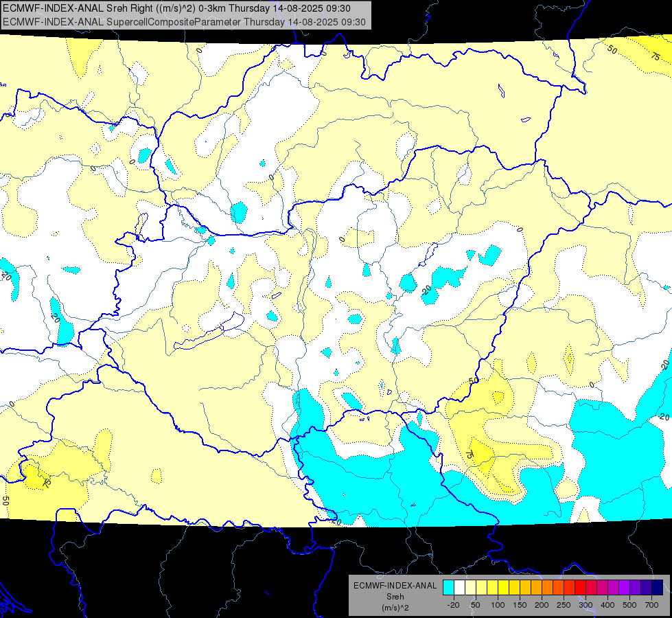Click the 'SupercellCompositeParameter' title line
Screen dimensions: 672x618
[184, 22]
